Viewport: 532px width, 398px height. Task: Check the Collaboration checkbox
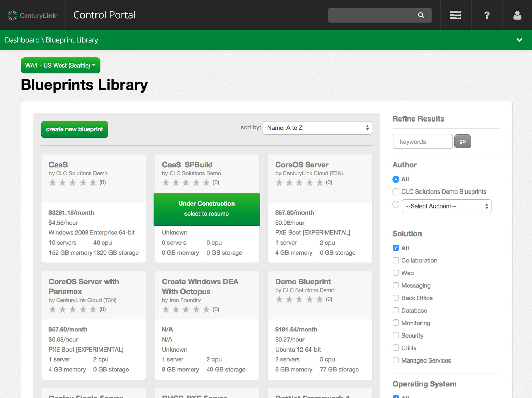[x=396, y=260]
